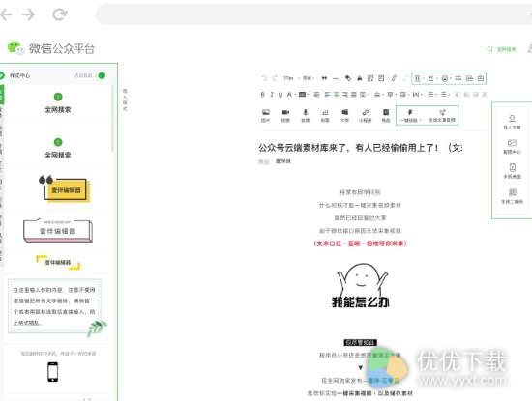The height and width of the screenshot is (401, 532).
Task: Go back with the browser back arrow
Action: click(6, 14)
